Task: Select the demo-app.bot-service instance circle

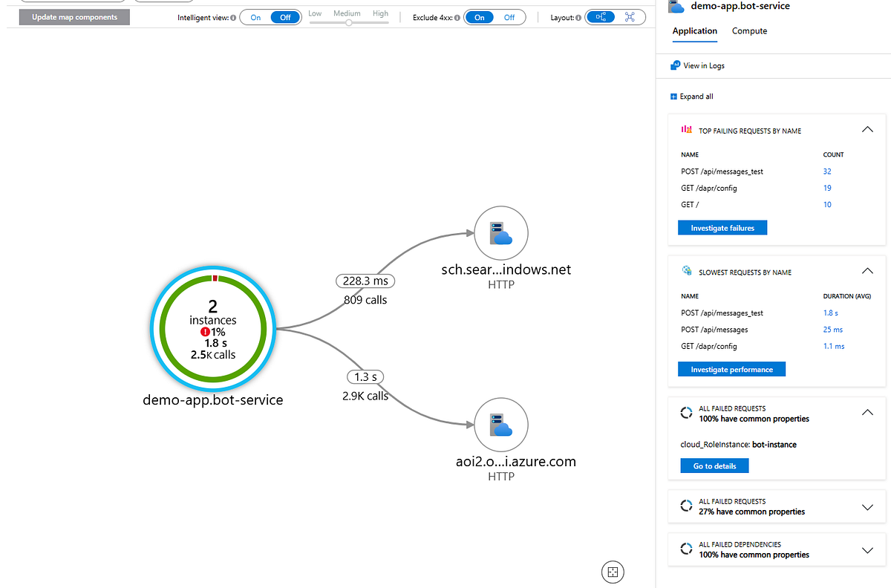Action: 213,331
